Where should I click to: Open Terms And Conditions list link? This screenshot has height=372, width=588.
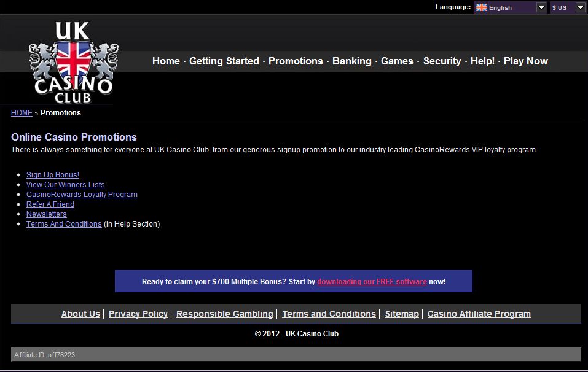coord(64,224)
